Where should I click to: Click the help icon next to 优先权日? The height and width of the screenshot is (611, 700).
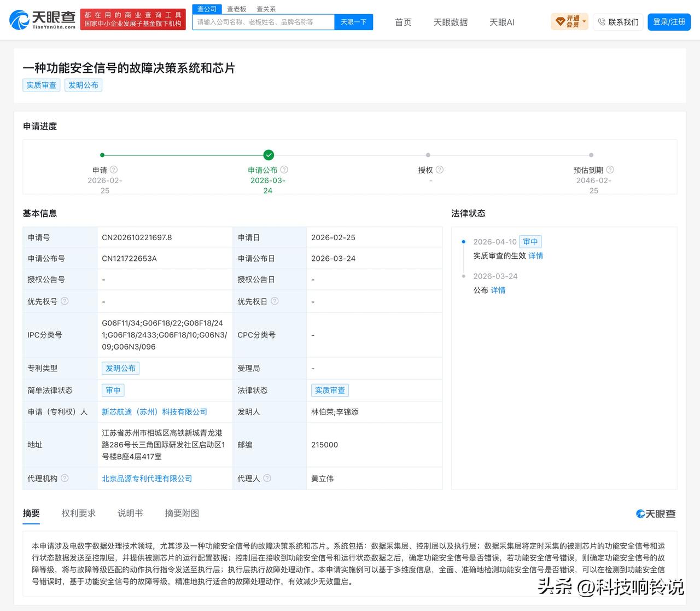point(275,301)
